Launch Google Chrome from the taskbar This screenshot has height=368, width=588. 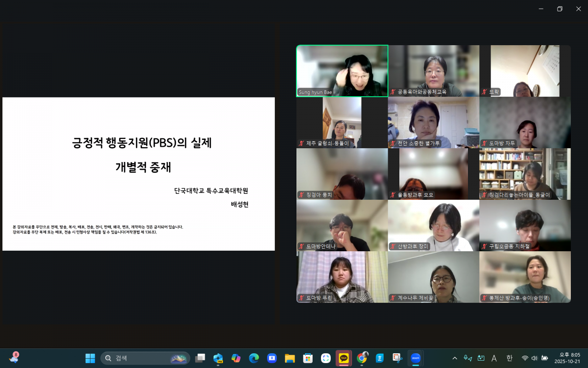click(362, 358)
